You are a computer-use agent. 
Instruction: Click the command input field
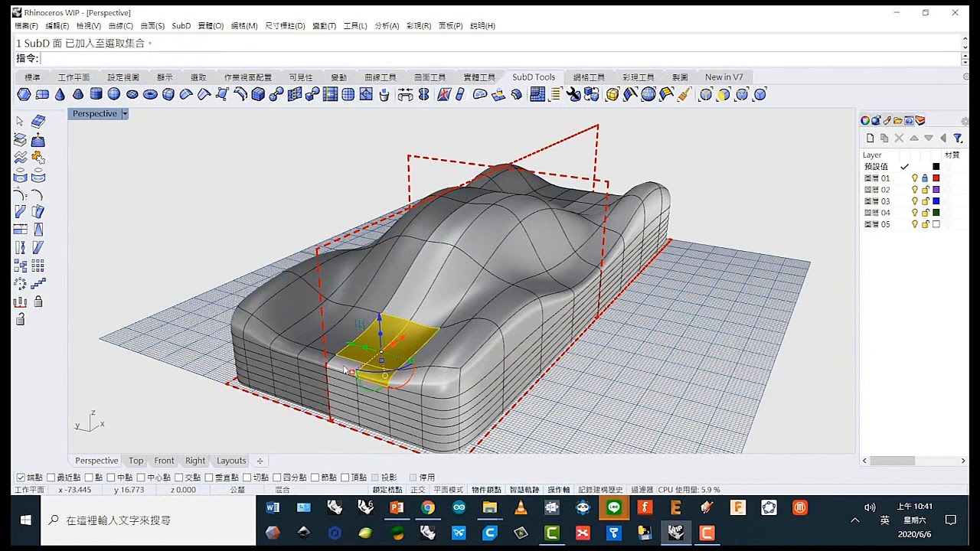[501, 59]
